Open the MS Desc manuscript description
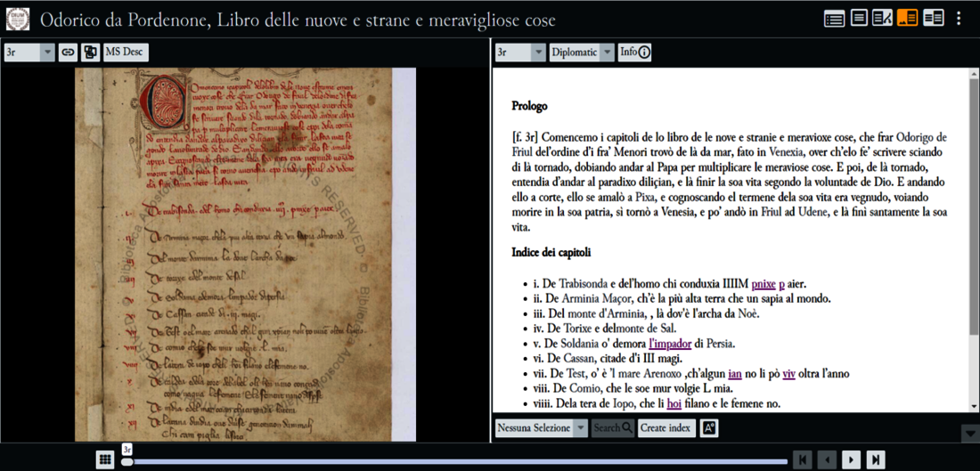Screen dimensions: 980x471 [x=126, y=53]
